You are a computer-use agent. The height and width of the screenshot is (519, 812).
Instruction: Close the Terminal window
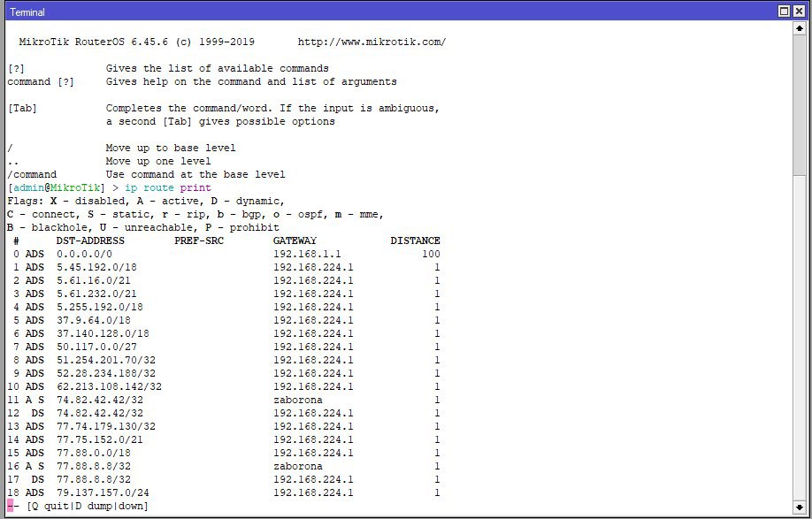tap(798, 11)
